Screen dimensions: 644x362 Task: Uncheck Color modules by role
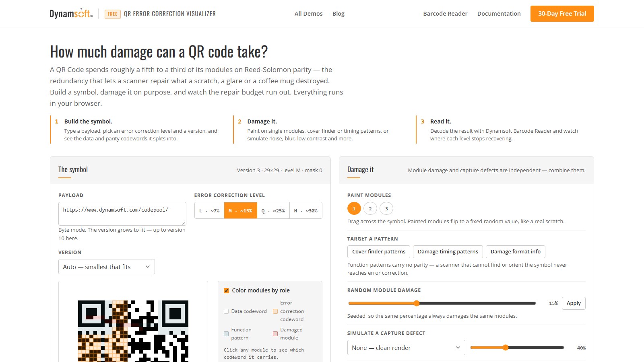click(226, 290)
